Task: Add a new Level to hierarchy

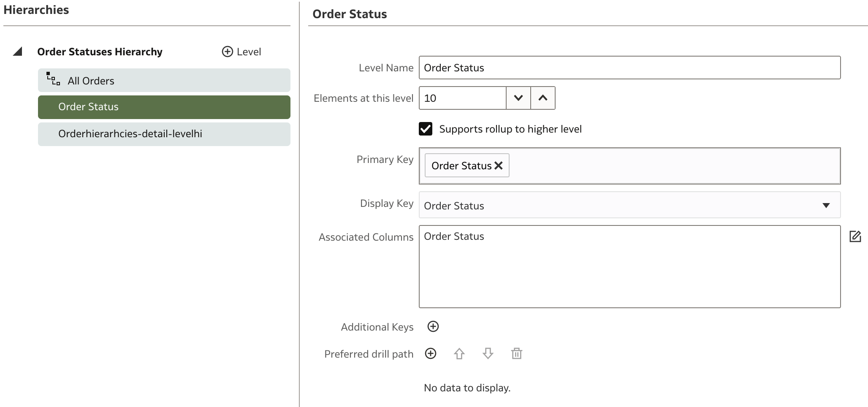Action: click(241, 52)
